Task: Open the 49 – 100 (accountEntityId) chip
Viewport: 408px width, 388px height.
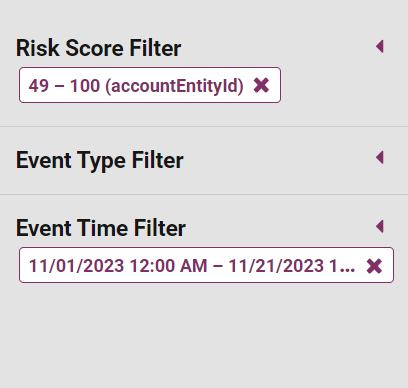Action: click(150, 85)
